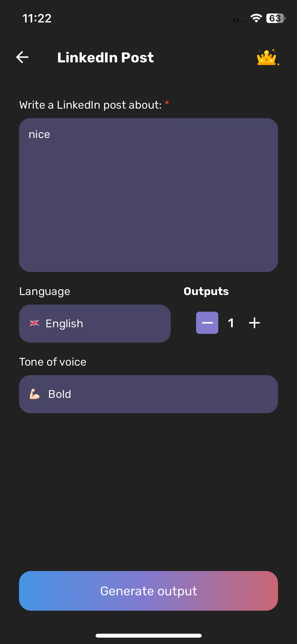Focus the LinkedIn post text area
Image resolution: width=297 pixels, height=644 pixels.
[x=148, y=195]
